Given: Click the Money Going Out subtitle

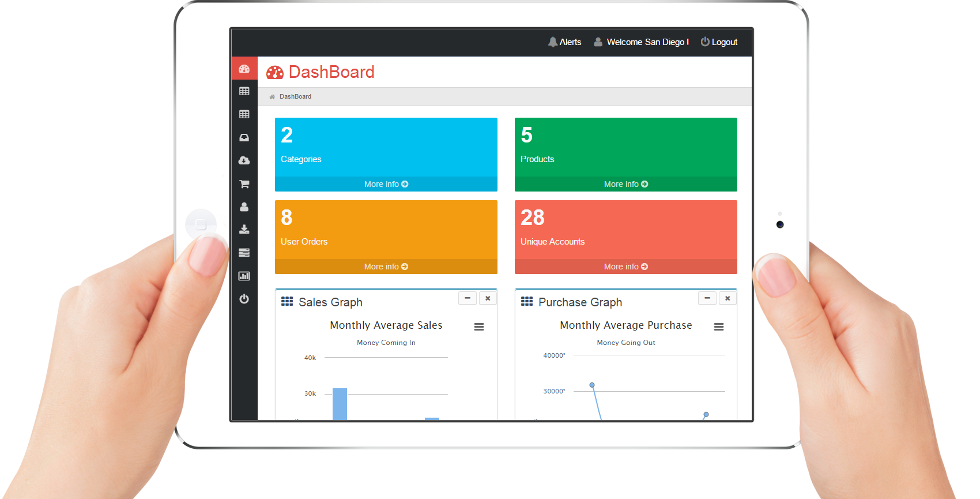Looking at the screenshot, I should [x=626, y=343].
